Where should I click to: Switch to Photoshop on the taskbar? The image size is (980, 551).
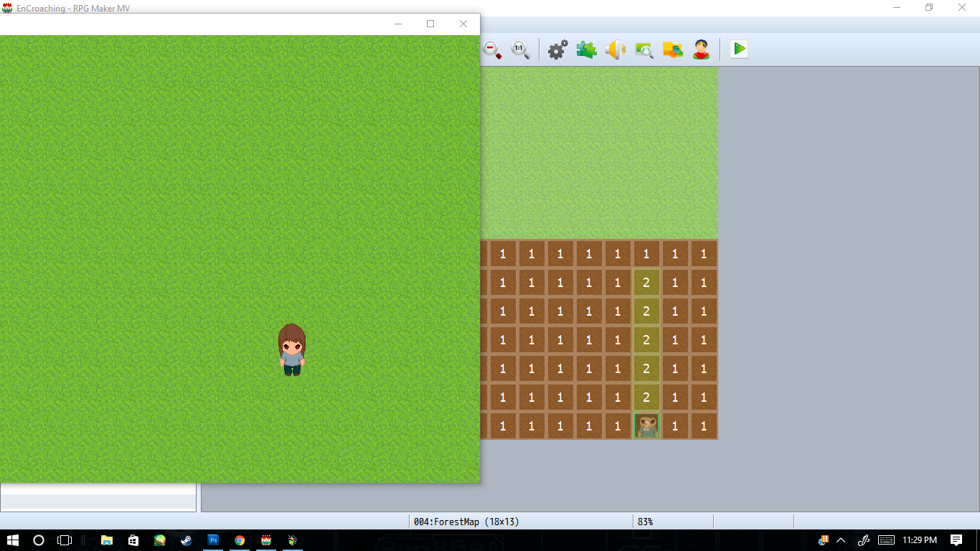pos(213,540)
